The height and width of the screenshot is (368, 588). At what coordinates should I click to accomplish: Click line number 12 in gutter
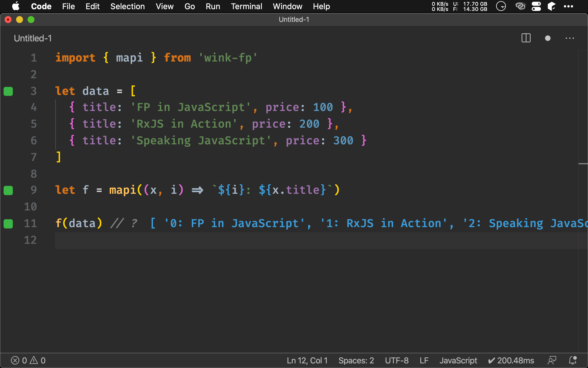click(x=30, y=240)
